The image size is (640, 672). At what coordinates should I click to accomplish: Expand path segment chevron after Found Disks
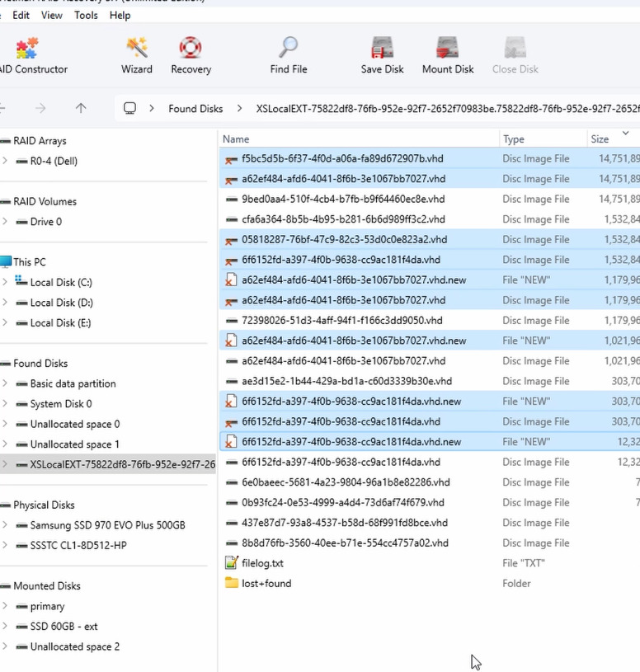tap(239, 109)
